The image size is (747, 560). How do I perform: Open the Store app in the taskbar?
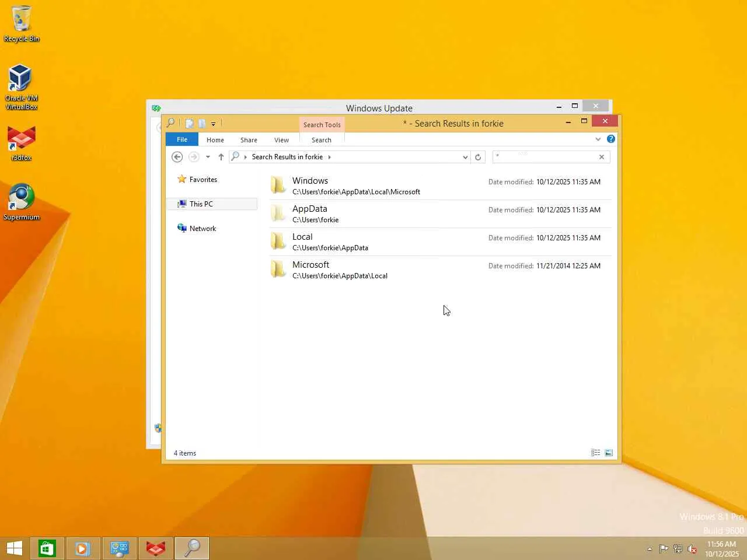[47, 548]
